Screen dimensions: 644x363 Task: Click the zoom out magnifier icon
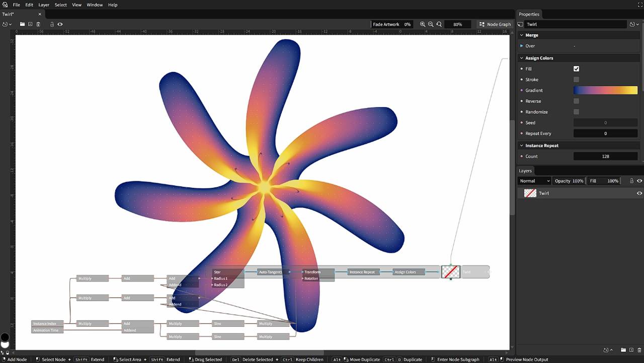tap(431, 24)
